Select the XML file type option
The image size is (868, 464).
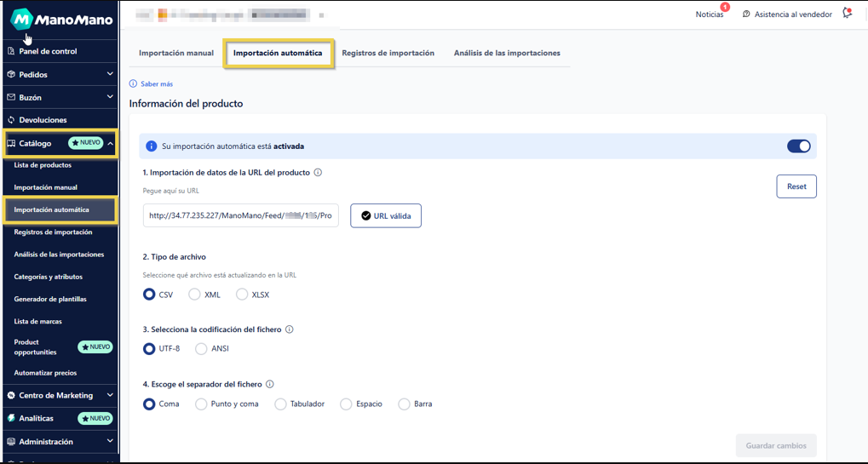tap(195, 295)
